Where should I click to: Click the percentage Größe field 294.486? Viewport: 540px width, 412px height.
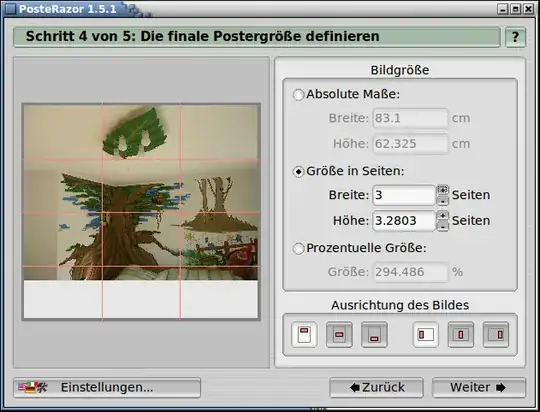[x=410, y=272]
